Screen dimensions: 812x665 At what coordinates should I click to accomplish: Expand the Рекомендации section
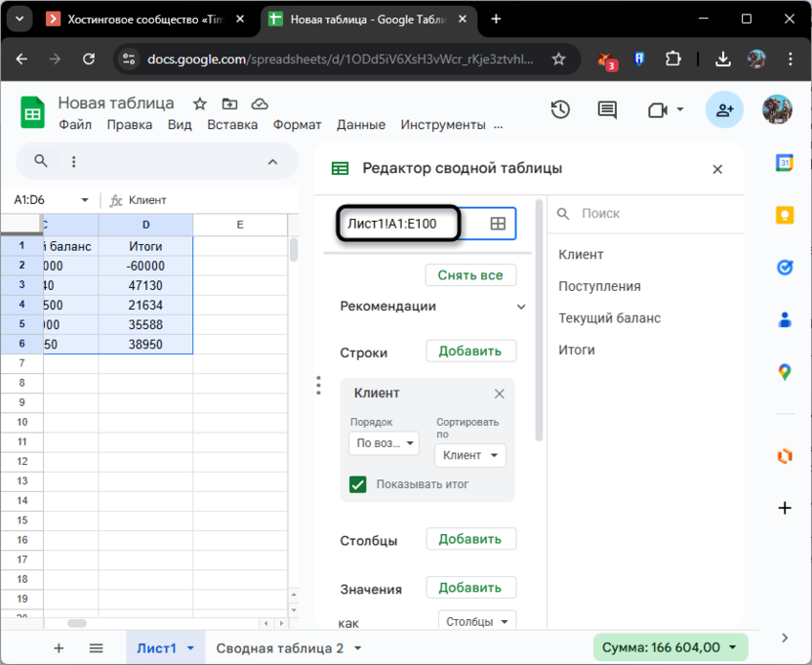click(520, 307)
